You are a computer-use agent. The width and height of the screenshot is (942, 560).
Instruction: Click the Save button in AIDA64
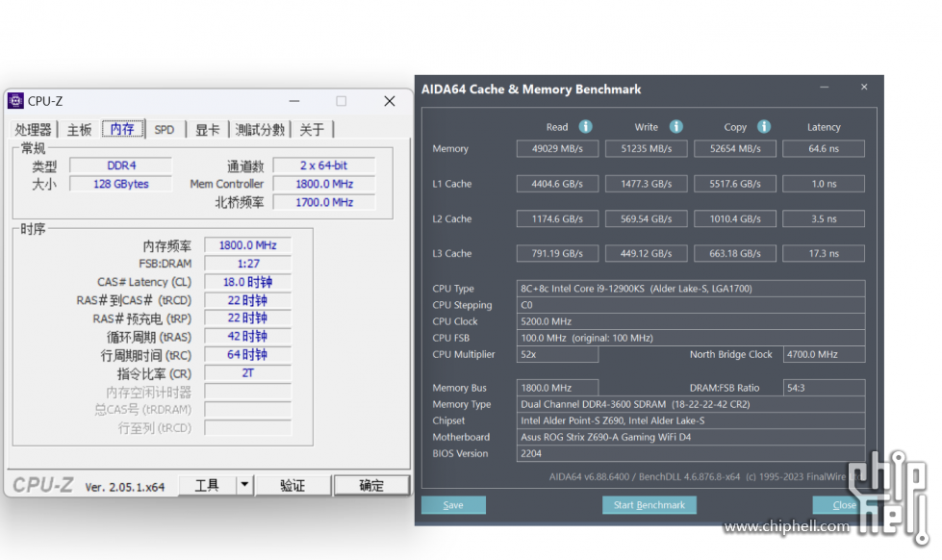click(x=453, y=505)
